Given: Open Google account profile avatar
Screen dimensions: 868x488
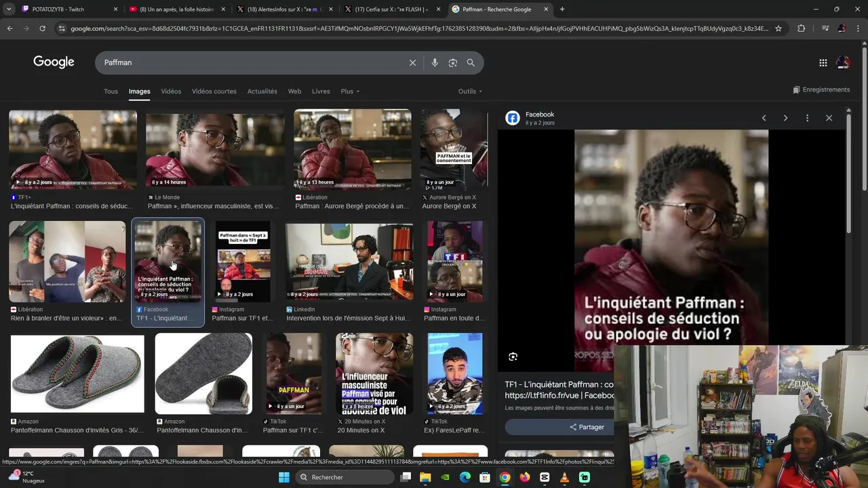Looking at the screenshot, I should coord(843,62).
